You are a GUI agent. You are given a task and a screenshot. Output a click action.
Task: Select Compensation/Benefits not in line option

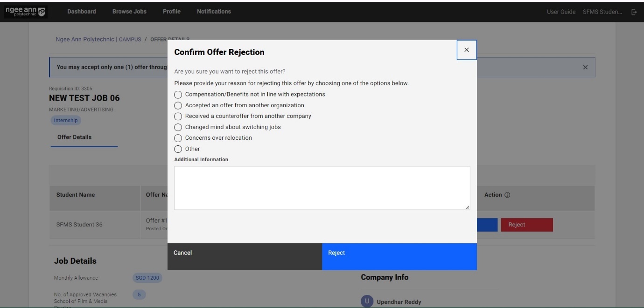point(178,95)
